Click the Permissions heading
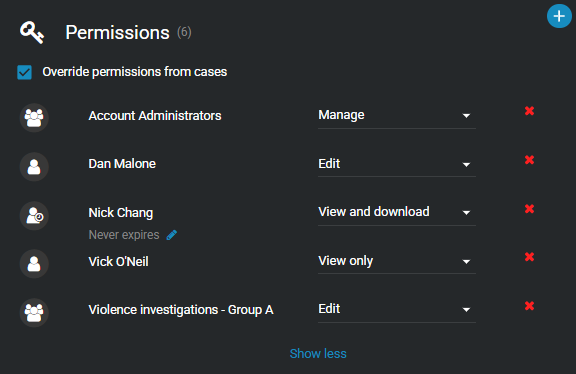 click(117, 33)
